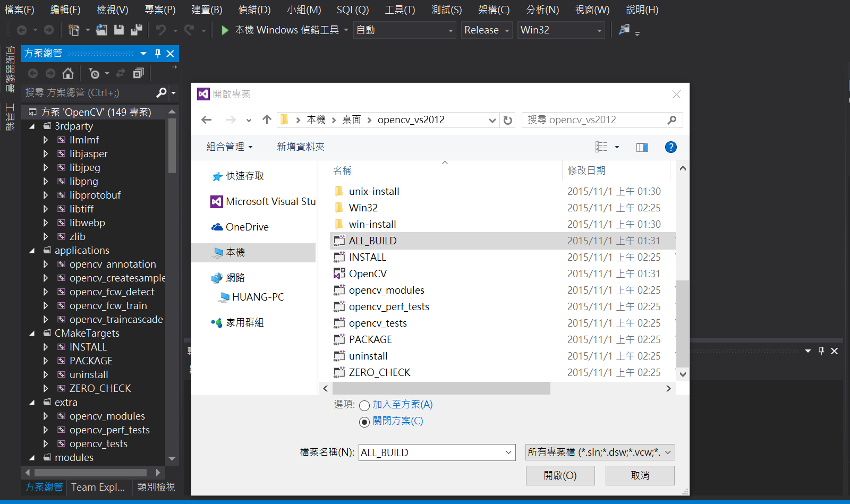850x504 pixels.
Task: Open the SQL menu
Action: click(x=353, y=10)
